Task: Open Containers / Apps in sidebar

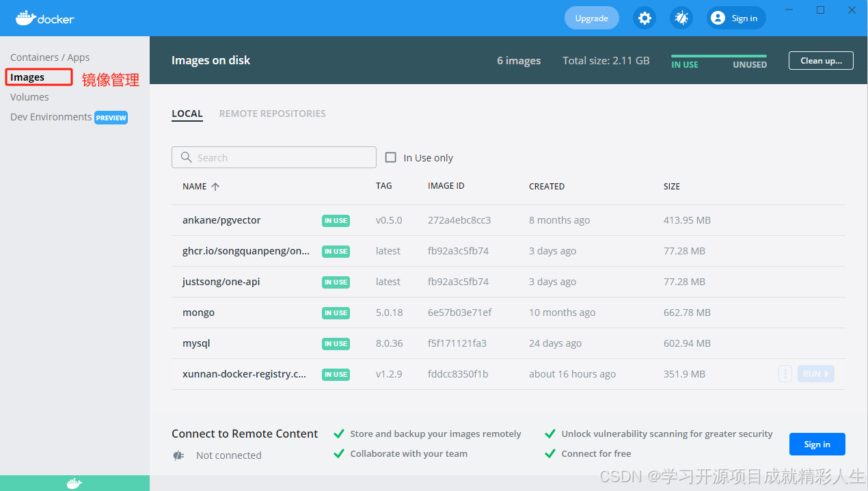Action: [50, 57]
